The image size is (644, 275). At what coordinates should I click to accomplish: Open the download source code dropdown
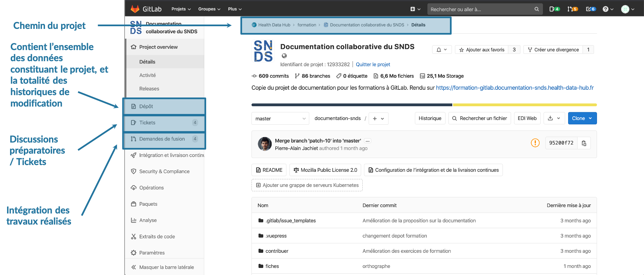pyautogui.click(x=554, y=118)
